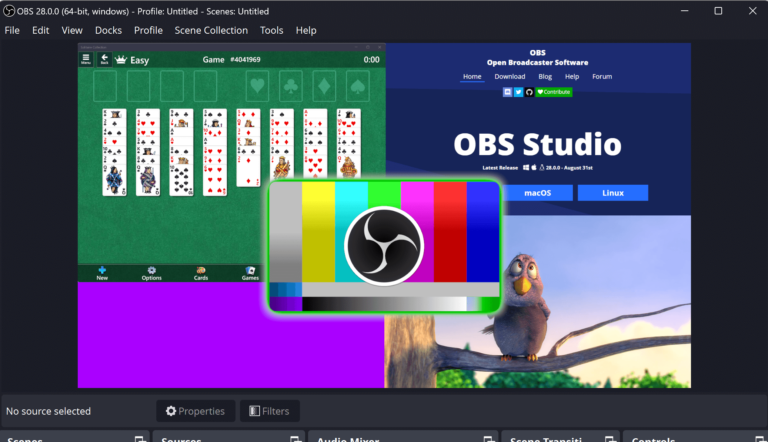The image size is (768, 442).
Task: Click the solitaire Back arrow icon
Action: pos(104,59)
